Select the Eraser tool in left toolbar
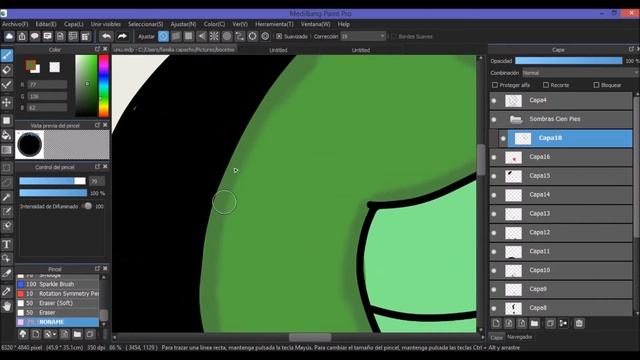The image size is (640, 360). (x=7, y=70)
